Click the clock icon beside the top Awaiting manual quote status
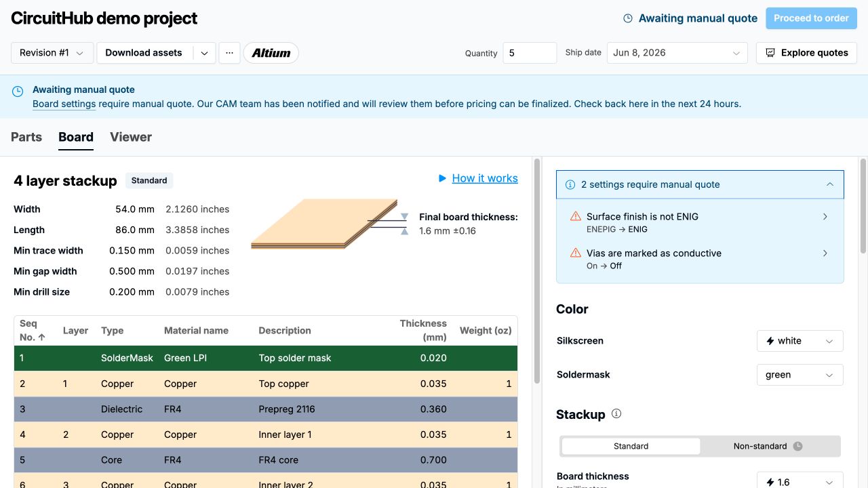The image size is (868, 488). point(628,18)
